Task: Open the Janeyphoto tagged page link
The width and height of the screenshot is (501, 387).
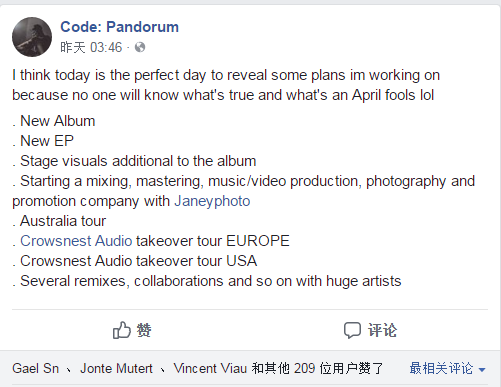Action: click(212, 201)
